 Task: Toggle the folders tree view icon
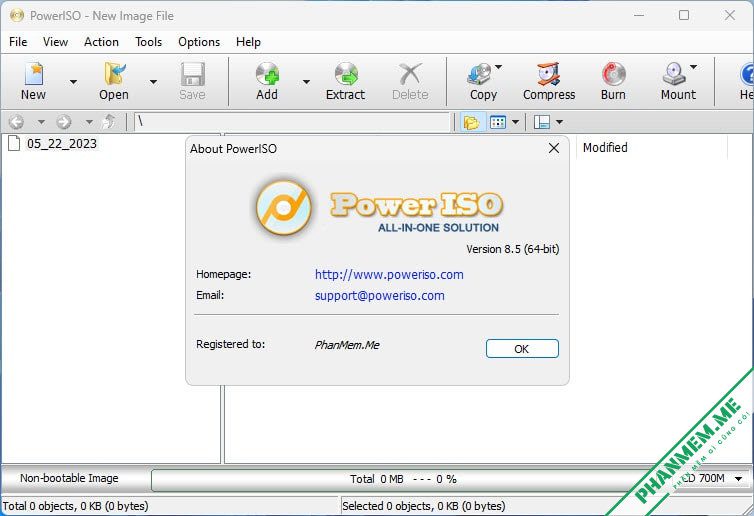click(x=471, y=122)
